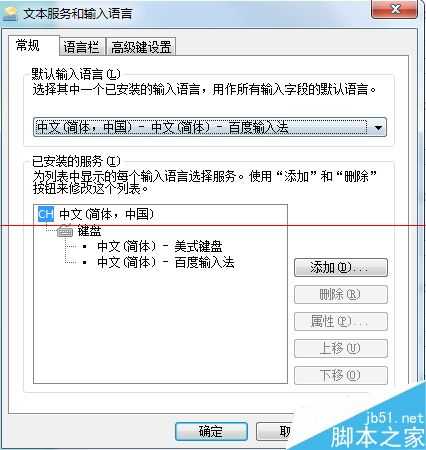Click the dialog icon in the title bar

(x=9, y=14)
